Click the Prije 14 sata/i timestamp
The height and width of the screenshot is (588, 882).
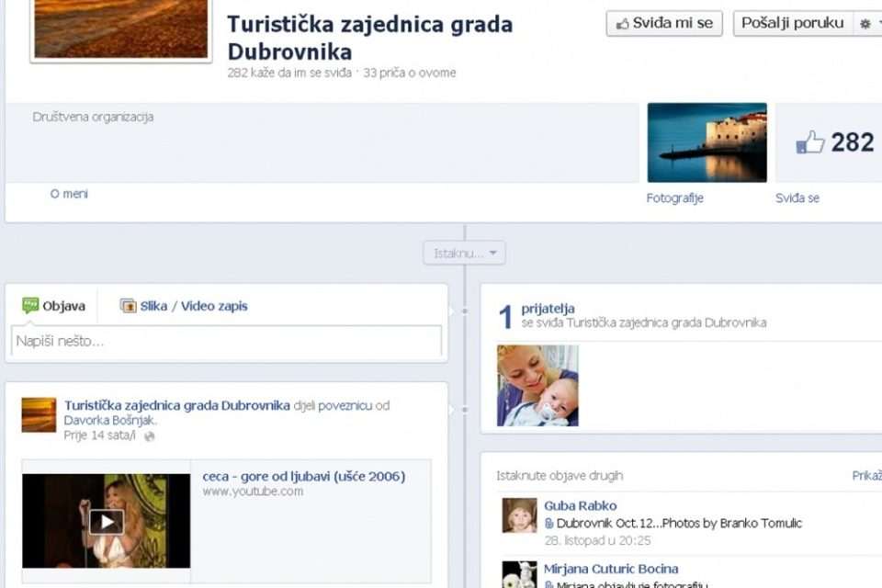99,435
